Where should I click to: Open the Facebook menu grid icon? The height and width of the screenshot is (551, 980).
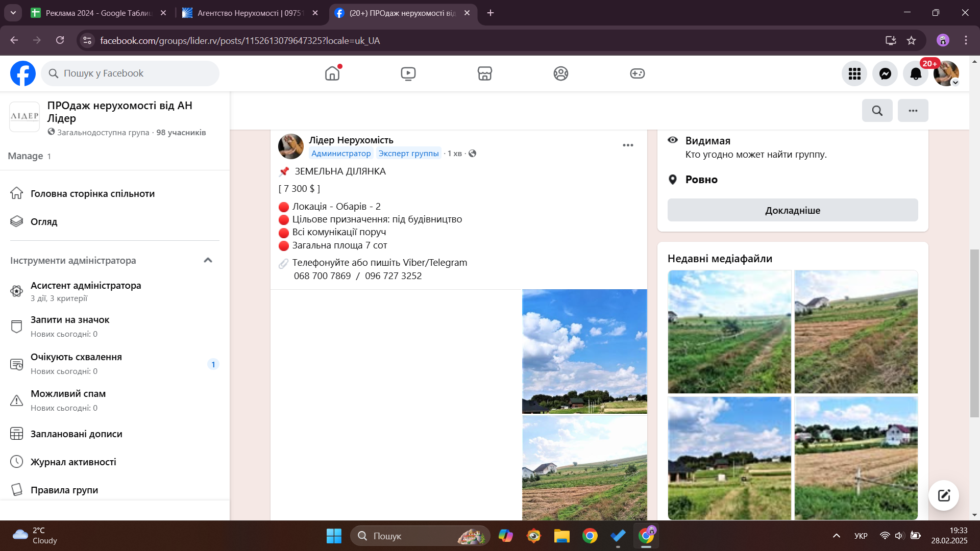854,73
